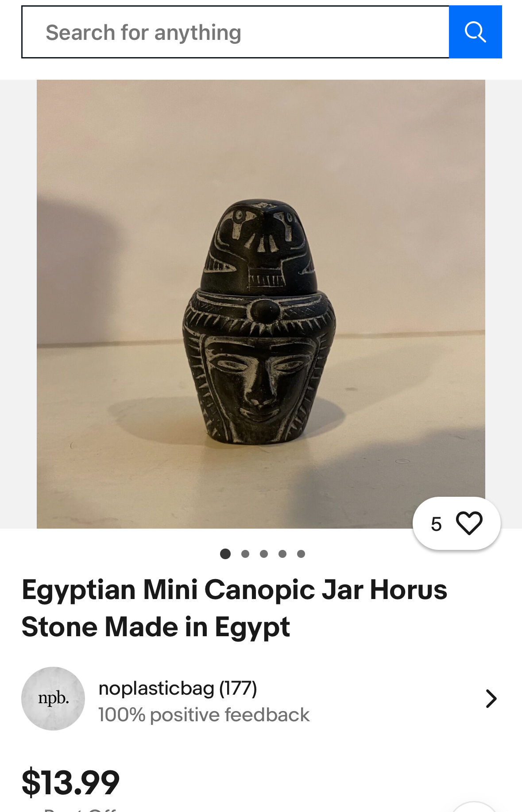View the seller's (177) feedback score

pos(238,688)
